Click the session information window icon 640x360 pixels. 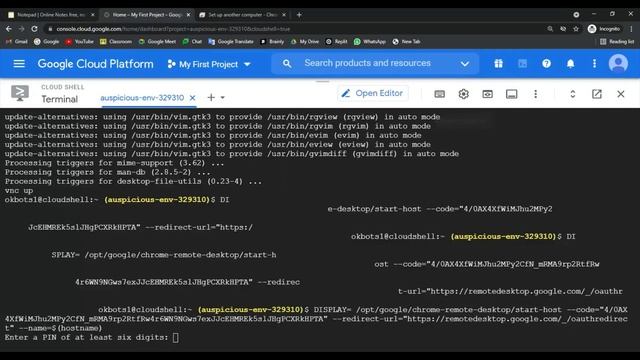pos(511,94)
